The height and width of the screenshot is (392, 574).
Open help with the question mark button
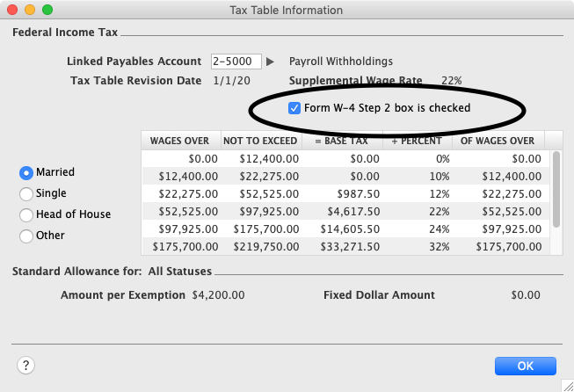coord(25,365)
